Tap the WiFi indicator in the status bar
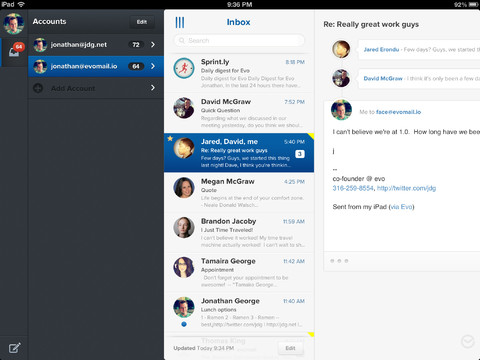Image resolution: width=480 pixels, height=360 pixels. coord(21,4)
